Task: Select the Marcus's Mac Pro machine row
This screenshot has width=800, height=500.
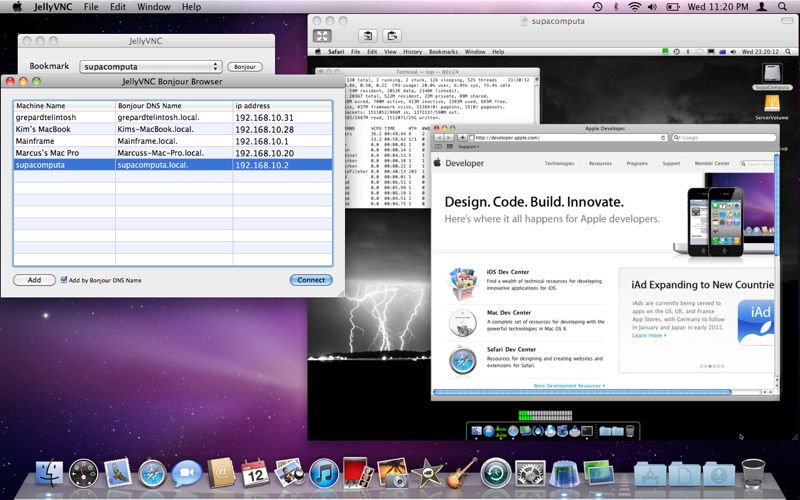Action: coord(172,153)
